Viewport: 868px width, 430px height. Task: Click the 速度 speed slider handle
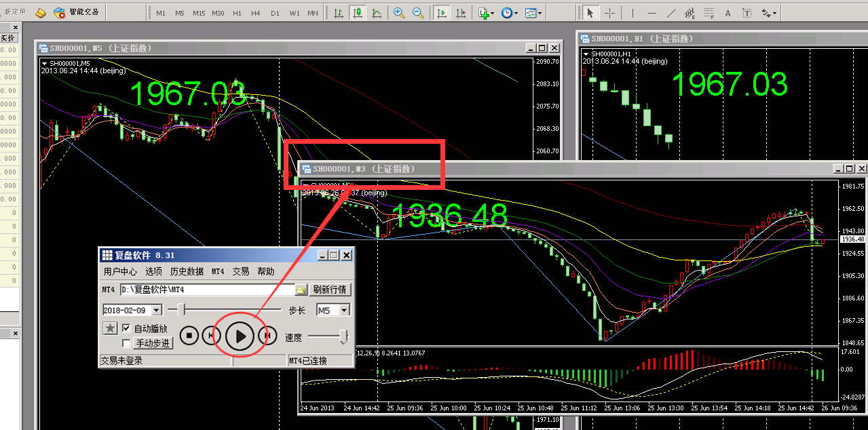[344, 336]
